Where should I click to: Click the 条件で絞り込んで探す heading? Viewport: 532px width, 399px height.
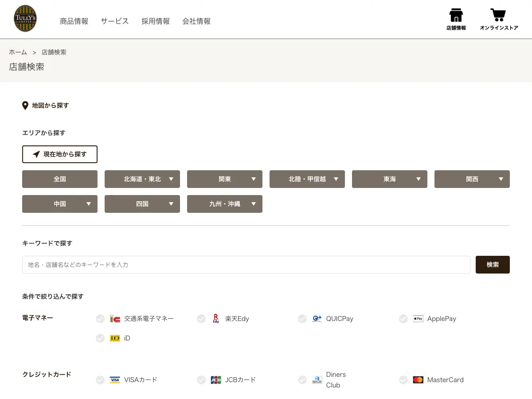click(53, 297)
